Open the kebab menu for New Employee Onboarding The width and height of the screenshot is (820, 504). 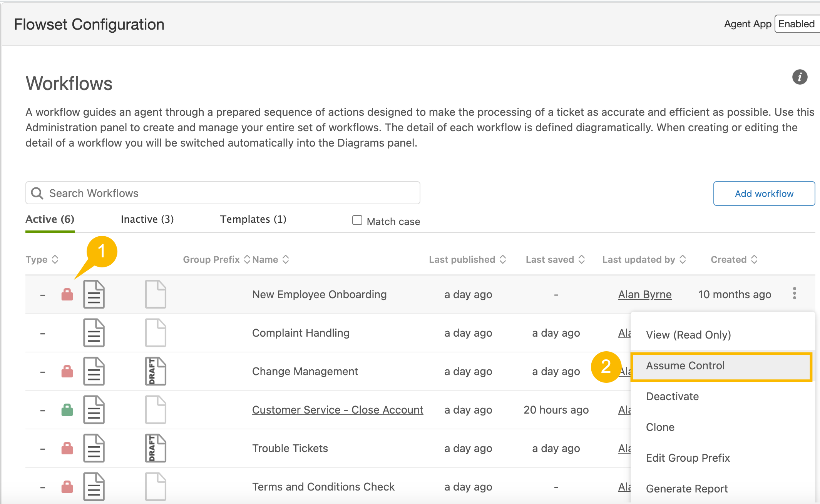click(795, 294)
